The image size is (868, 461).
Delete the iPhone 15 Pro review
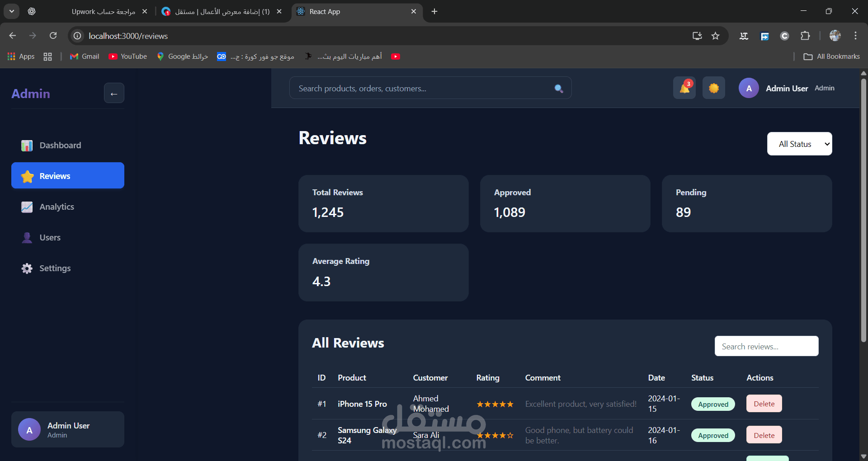tap(764, 404)
